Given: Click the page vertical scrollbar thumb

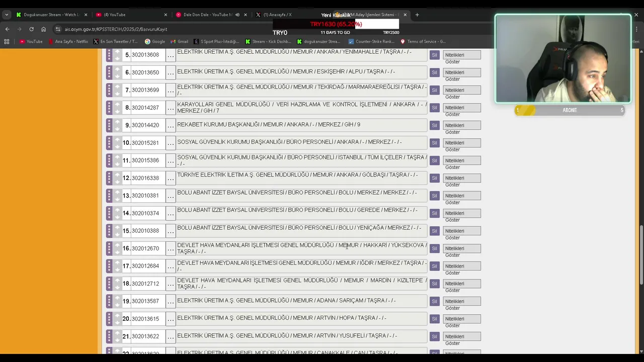Looking at the screenshot, I should [640, 255].
